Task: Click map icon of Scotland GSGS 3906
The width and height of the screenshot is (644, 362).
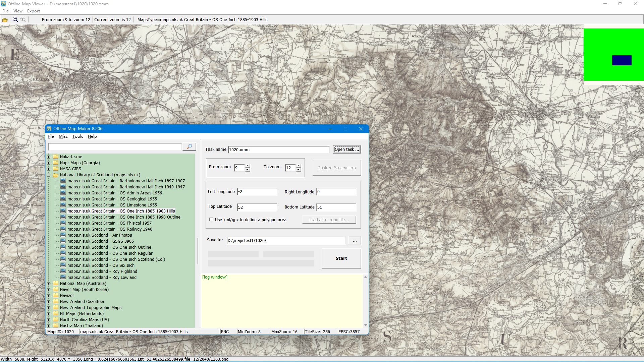Action: (x=63, y=241)
